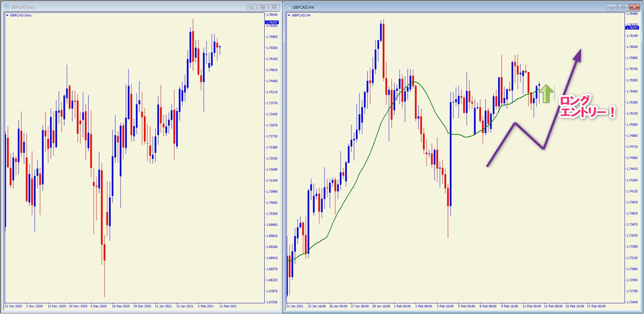
Task: Click the 17 Feb 00:00 time on H4 axis
Action: pos(596,306)
